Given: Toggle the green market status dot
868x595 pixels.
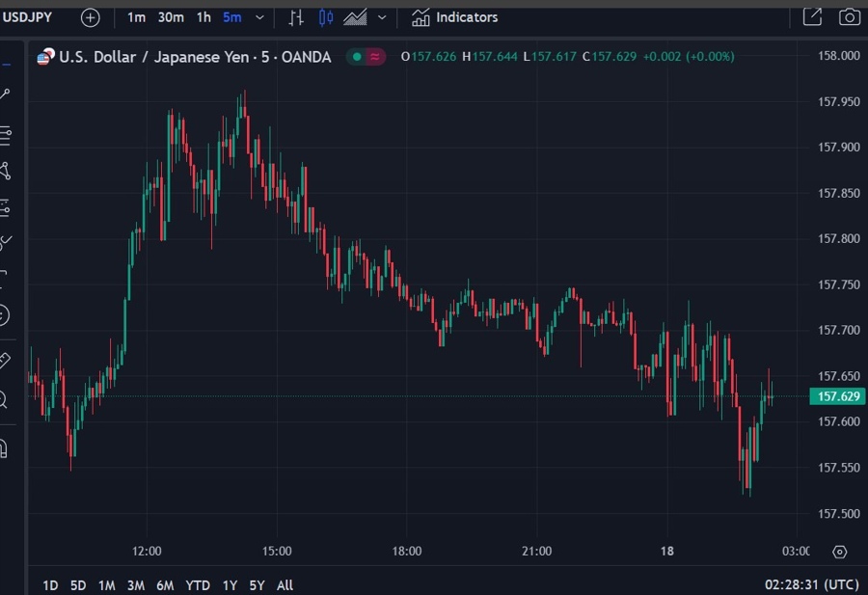Looking at the screenshot, I should (357, 57).
